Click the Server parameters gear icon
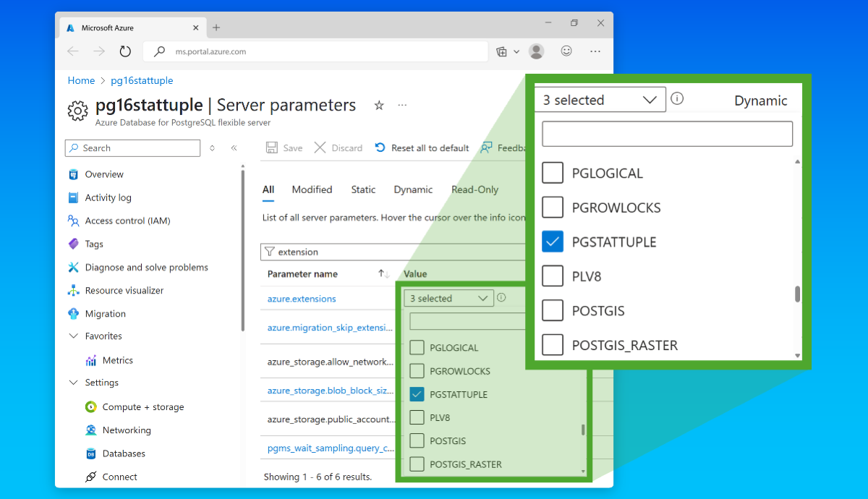Image resolution: width=868 pixels, height=499 pixels. pyautogui.click(x=77, y=110)
